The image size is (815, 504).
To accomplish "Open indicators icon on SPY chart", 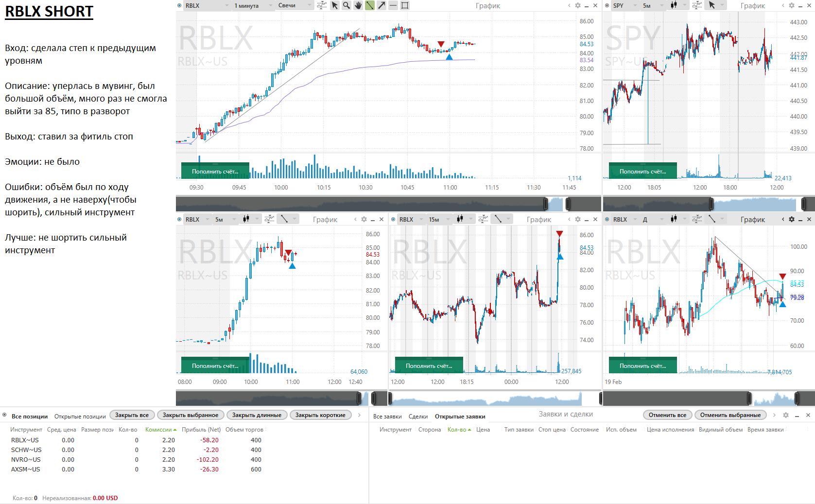I will coord(697,5).
